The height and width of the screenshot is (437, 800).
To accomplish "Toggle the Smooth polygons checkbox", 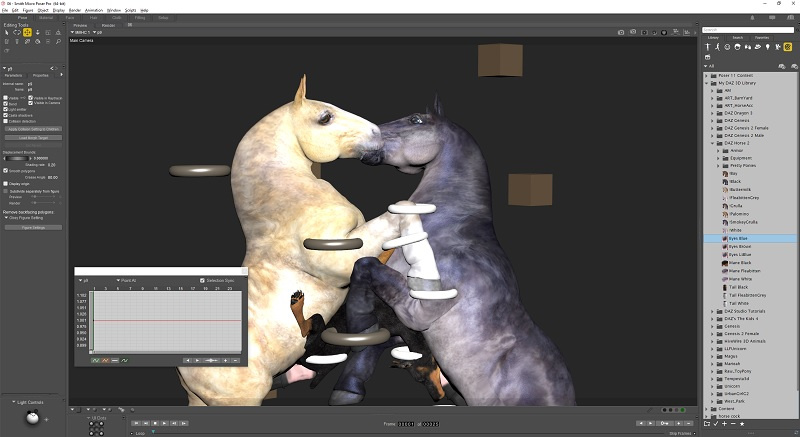I will point(6,171).
